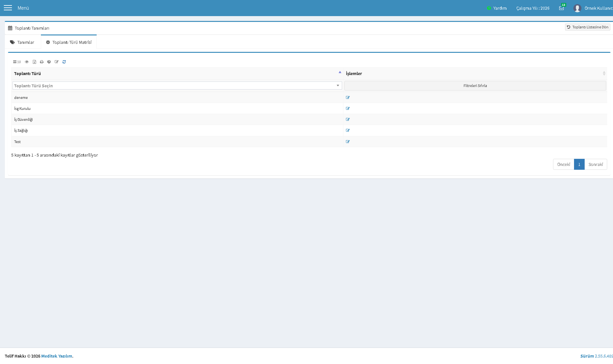The image size is (613, 364).
Task: Click Toplantı Listesine Dön button
Action: (x=588, y=27)
